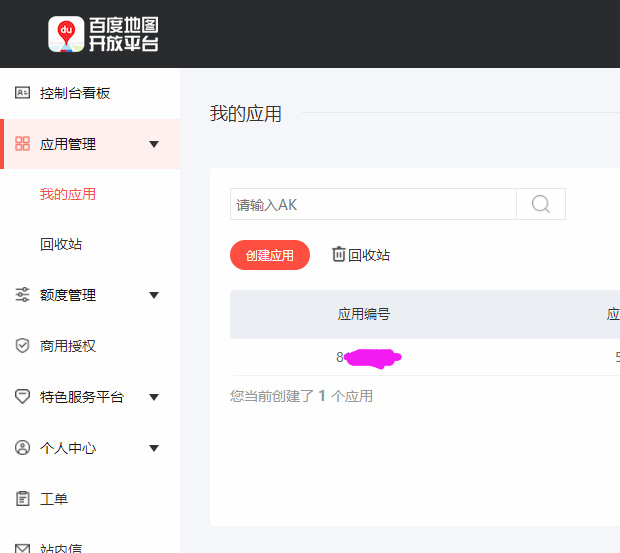Image resolution: width=620 pixels, height=553 pixels.
Task: Click the 商用授权 shield icon
Action: pyautogui.click(x=22, y=345)
